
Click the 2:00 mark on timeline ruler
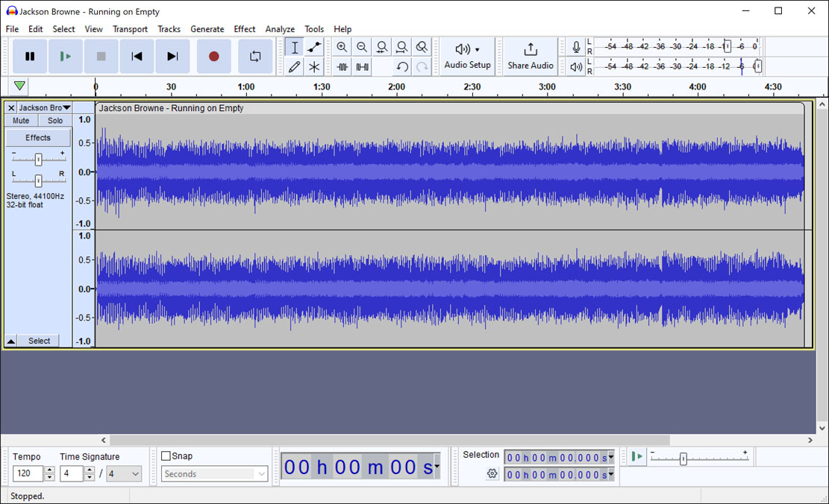(396, 86)
